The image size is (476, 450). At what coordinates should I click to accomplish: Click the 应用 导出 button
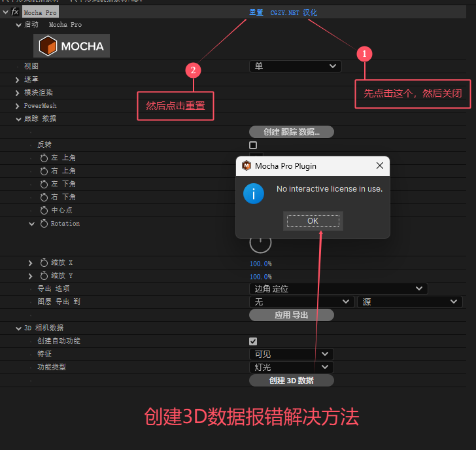[292, 315]
